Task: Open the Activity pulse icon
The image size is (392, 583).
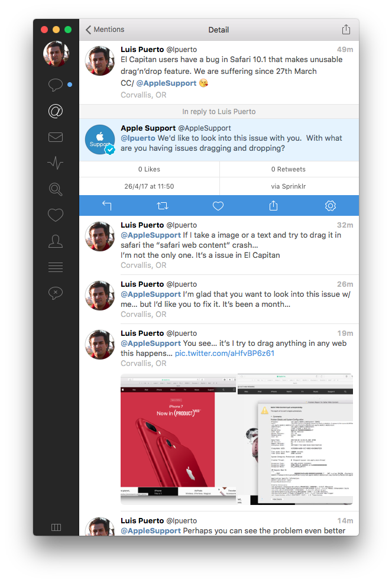Action: [56, 163]
